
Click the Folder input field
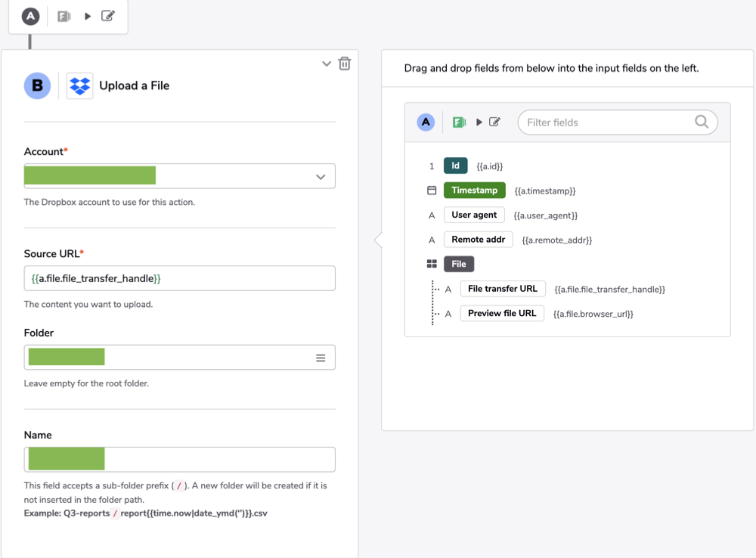[x=179, y=358]
